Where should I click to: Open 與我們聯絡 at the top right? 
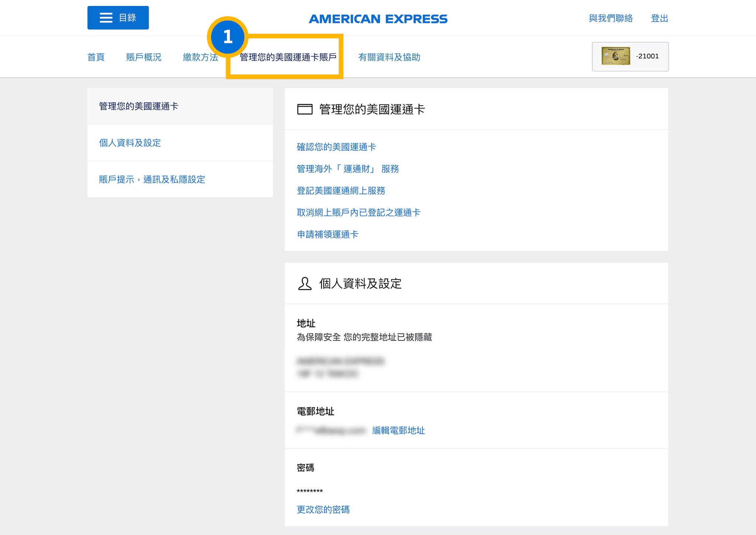pos(611,18)
